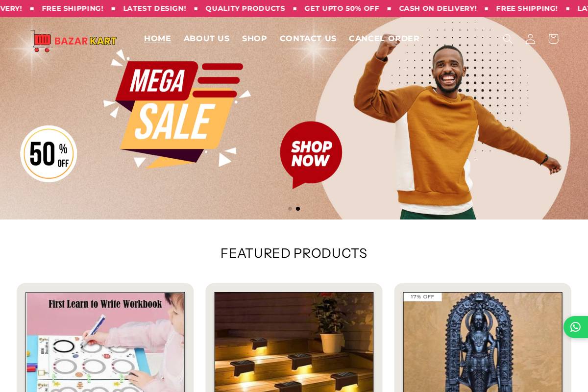Open the Shop menu link
The image size is (588, 392).
tap(254, 39)
